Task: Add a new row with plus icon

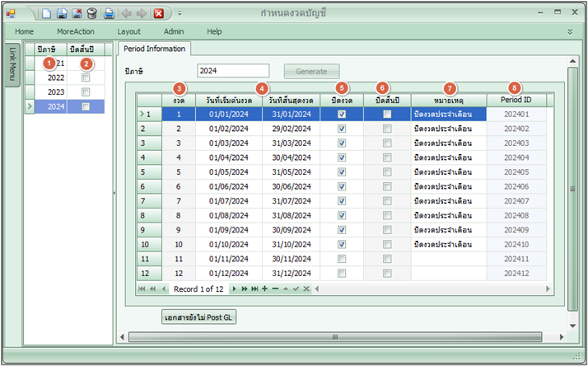Action: pos(264,289)
